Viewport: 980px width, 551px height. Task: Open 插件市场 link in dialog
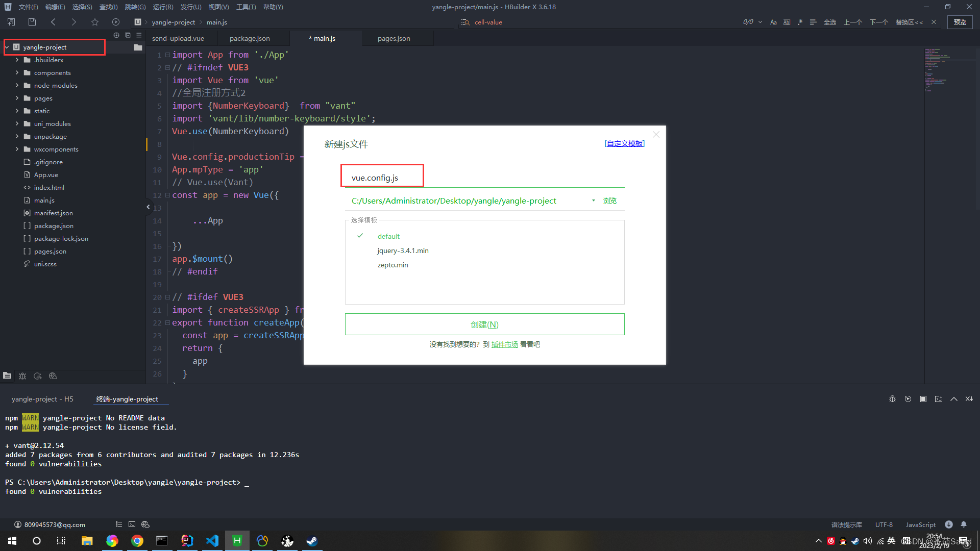coord(504,344)
